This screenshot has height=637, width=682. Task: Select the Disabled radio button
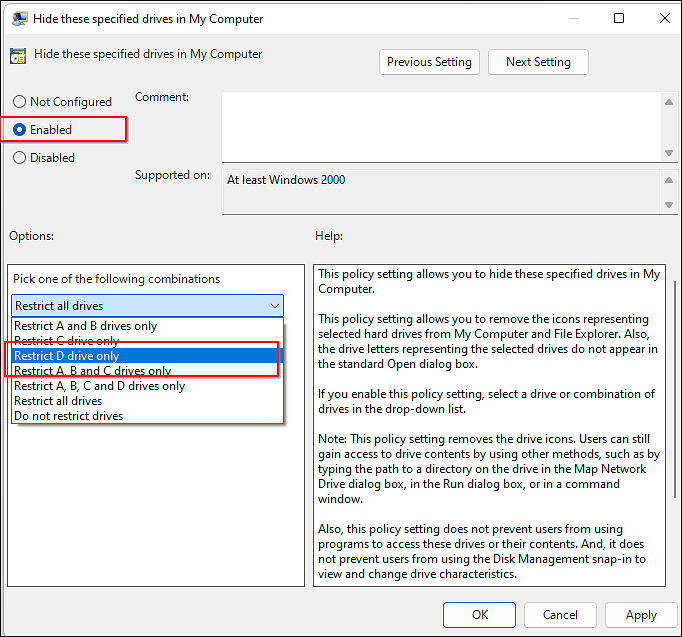pos(20,158)
